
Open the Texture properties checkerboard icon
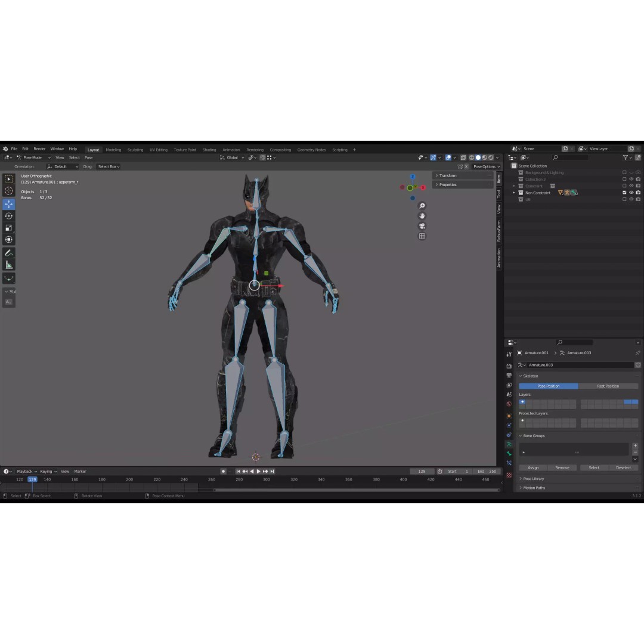(x=509, y=475)
